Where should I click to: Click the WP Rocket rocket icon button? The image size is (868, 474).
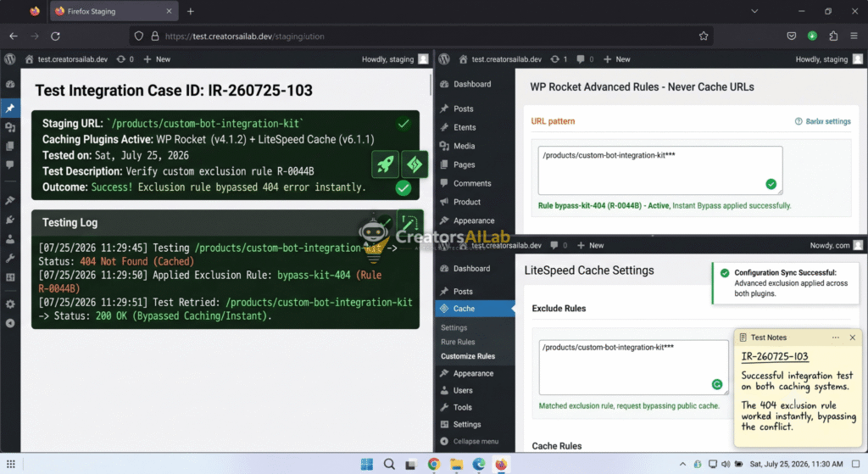386,165
